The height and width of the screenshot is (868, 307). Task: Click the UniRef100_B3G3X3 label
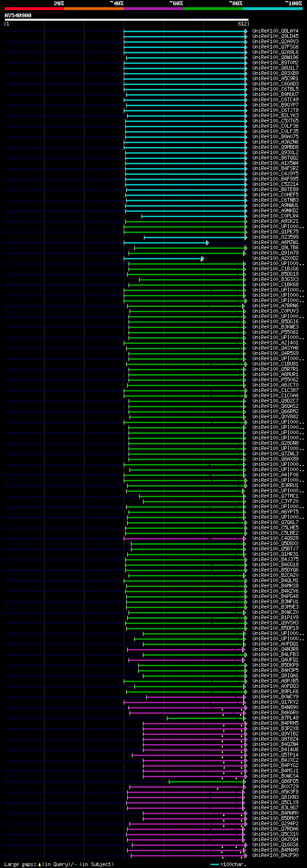[x=275, y=280]
